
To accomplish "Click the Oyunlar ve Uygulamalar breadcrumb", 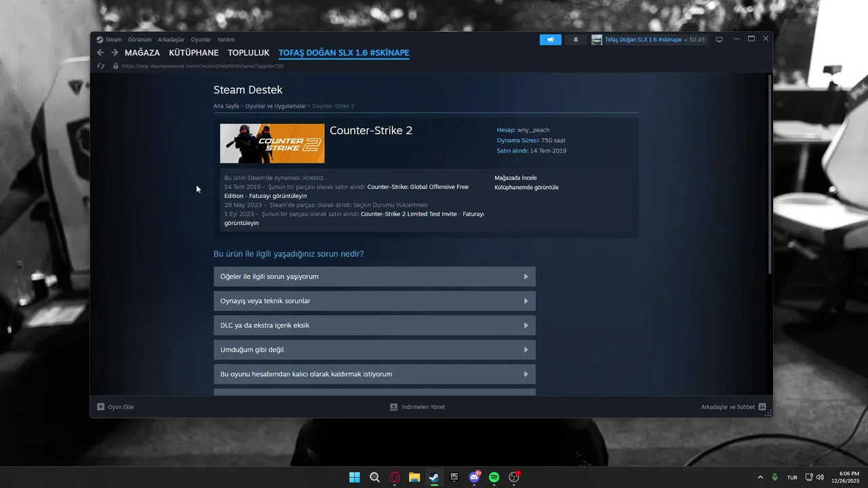I will (276, 106).
